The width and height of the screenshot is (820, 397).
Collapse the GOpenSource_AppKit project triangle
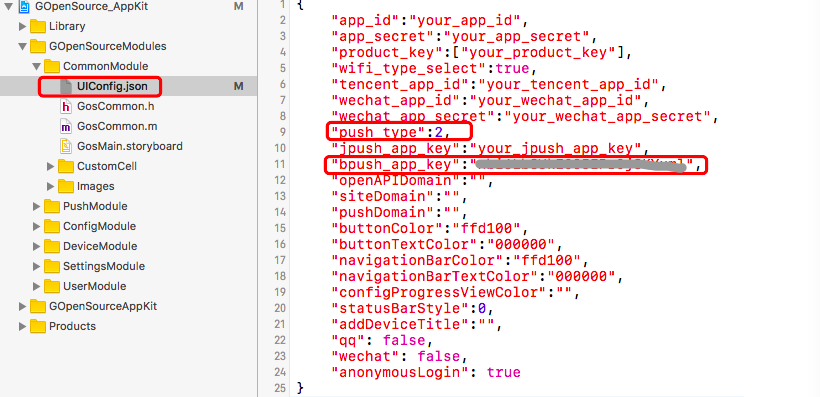click(8, 7)
